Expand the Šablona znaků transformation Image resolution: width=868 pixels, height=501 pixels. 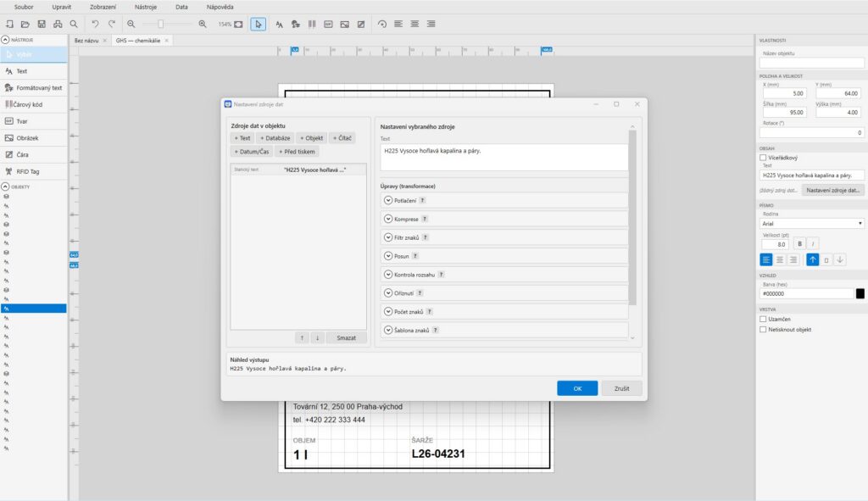pyautogui.click(x=388, y=330)
